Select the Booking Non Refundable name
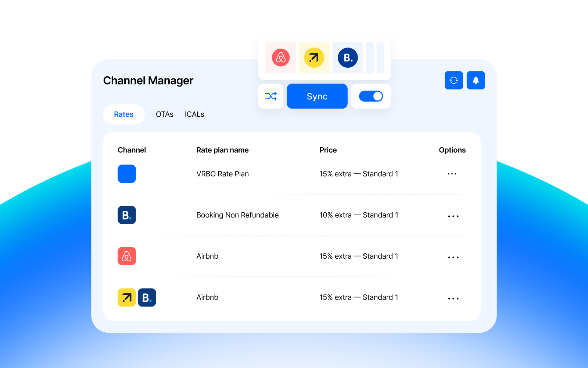The image size is (588, 368). (237, 215)
